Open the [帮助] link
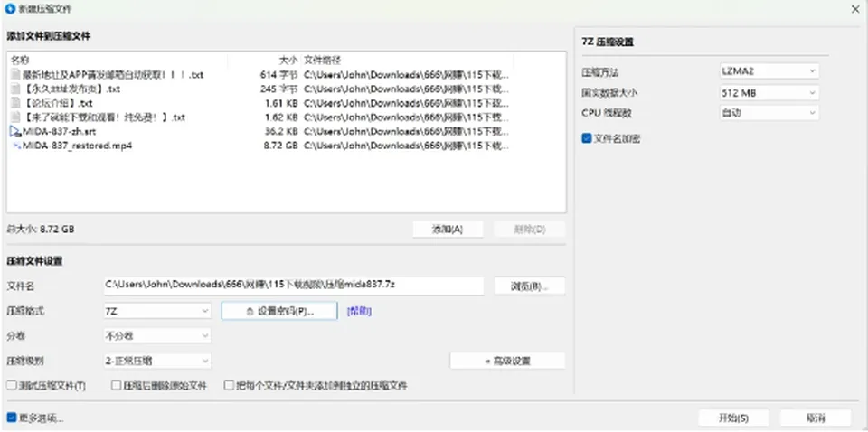This screenshot has width=868, height=432. (x=359, y=312)
